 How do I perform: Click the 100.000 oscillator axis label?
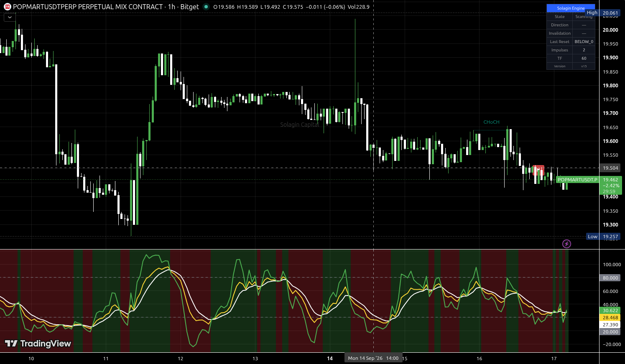pyautogui.click(x=612, y=265)
